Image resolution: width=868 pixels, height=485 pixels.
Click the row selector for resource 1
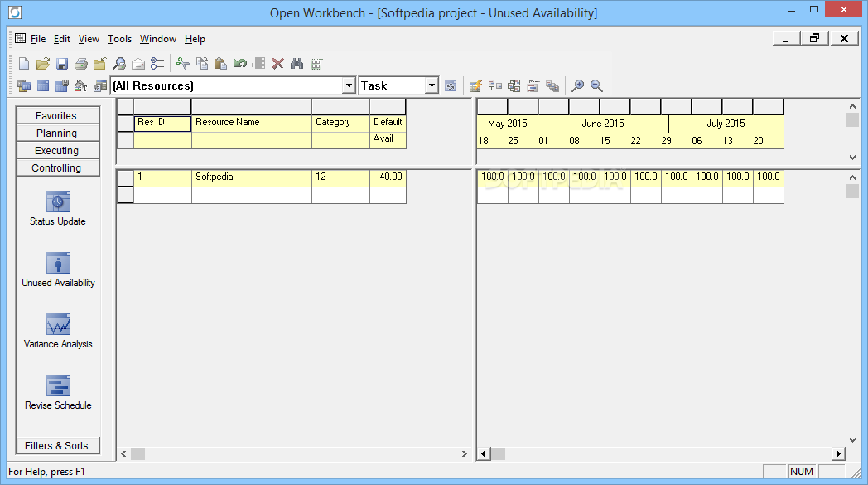125,178
